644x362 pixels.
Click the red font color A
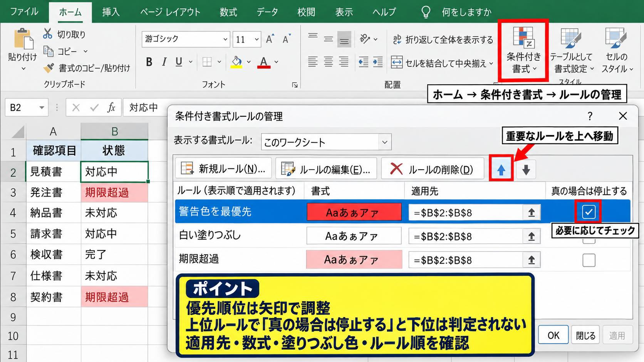264,62
